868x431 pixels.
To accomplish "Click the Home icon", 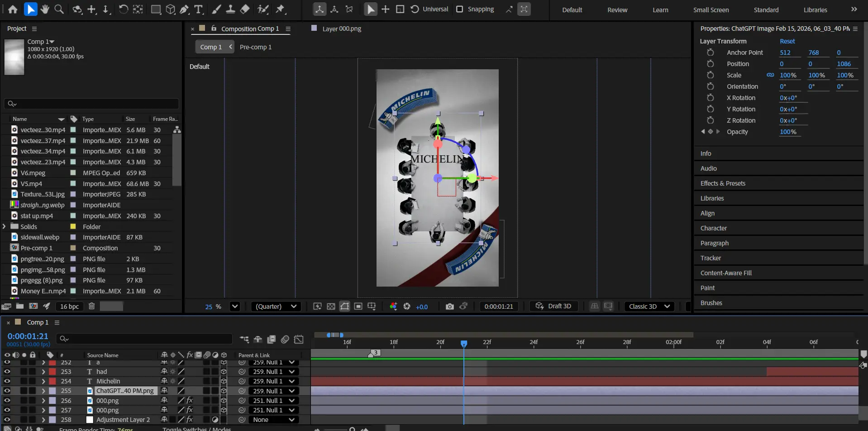I will pyautogui.click(x=13, y=9).
